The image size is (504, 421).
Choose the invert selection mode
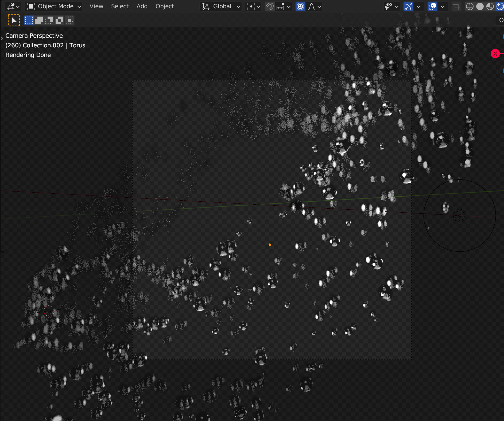(59, 20)
